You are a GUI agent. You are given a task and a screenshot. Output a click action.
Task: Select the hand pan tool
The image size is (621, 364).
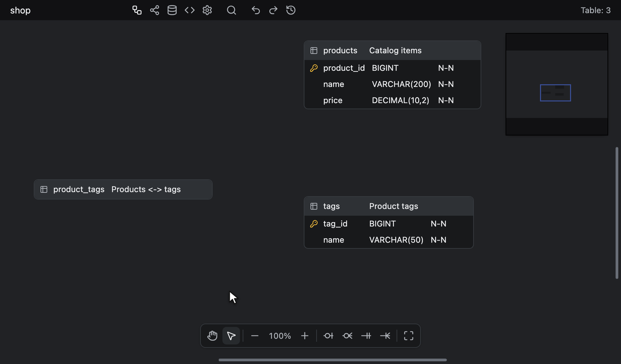pyautogui.click(x=212, y=336)
